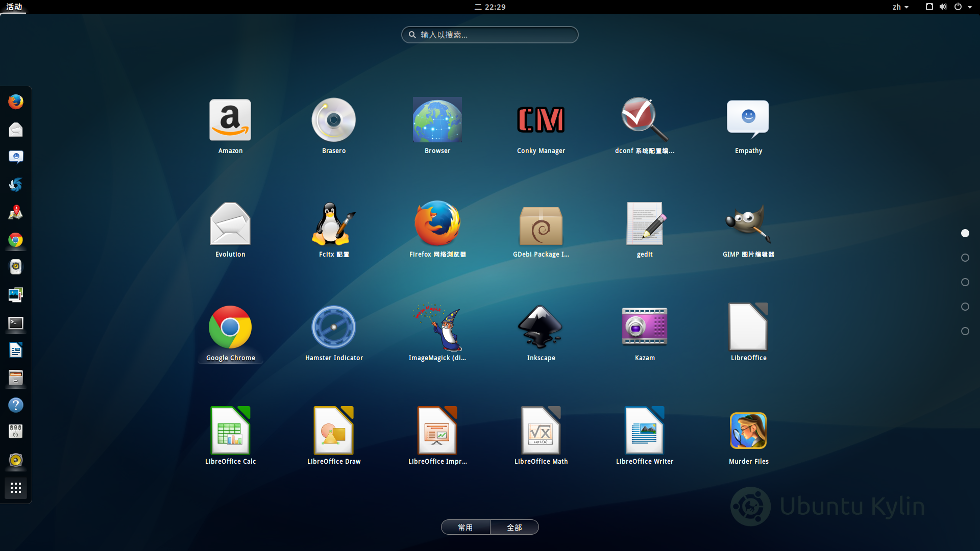Screen dimensions: 980x551
Task: Open the system status menu via power arrow
Action: click(970, 7)
